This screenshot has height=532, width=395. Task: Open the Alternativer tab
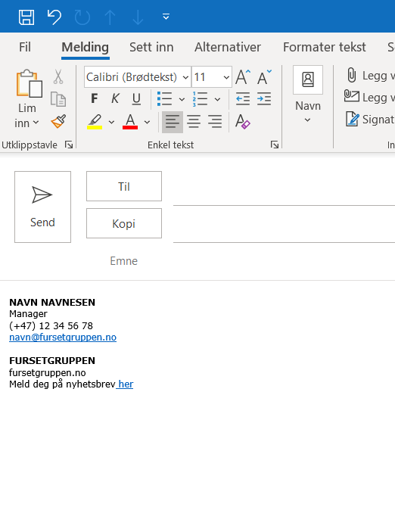click(x=228, y=47)
